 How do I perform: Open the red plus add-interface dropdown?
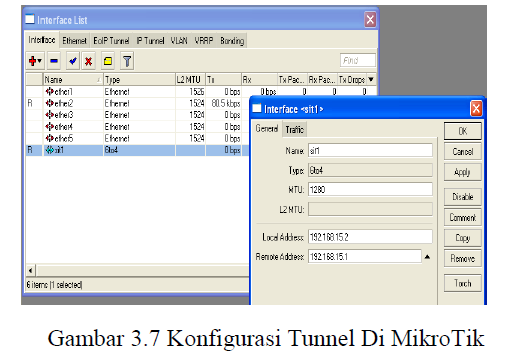(x=35, y=61)
